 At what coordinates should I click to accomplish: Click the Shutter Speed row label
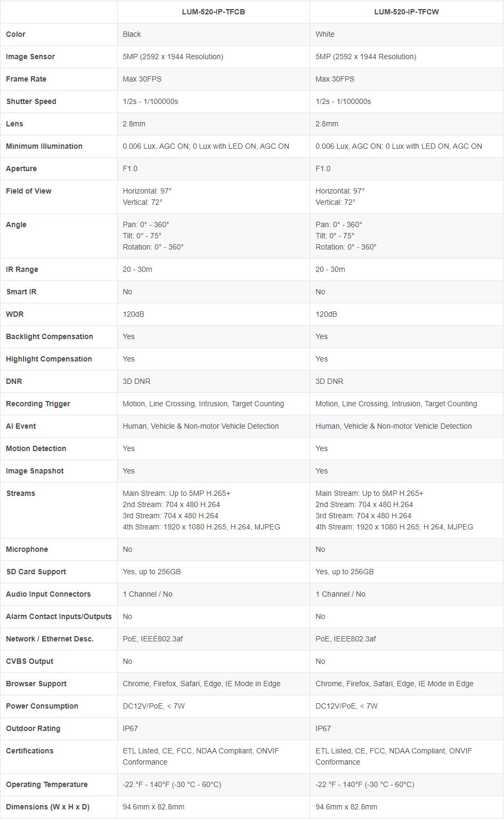[x=31, y=101]
